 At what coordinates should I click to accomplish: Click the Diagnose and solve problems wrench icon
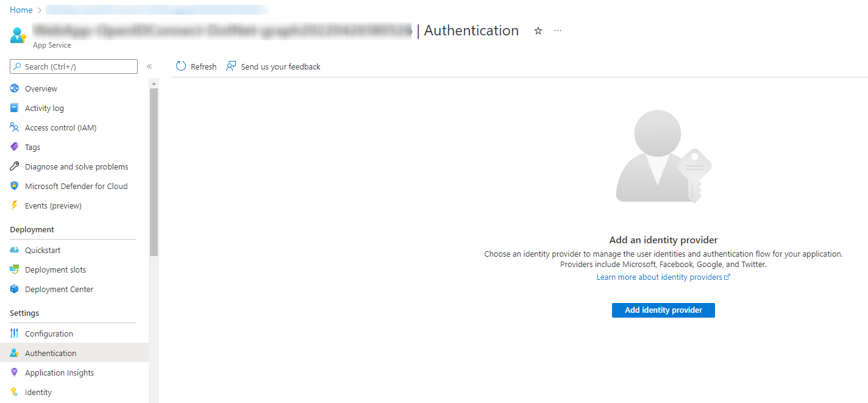[15, 166]
